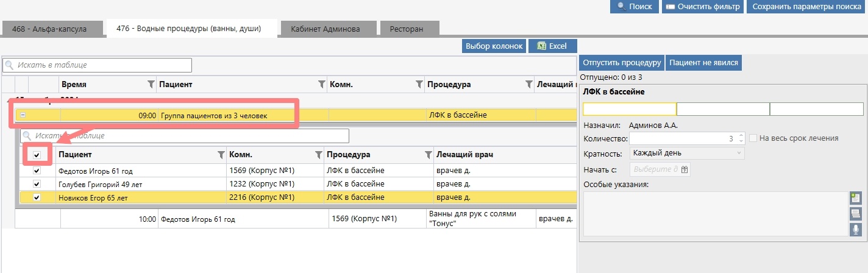Click filter icon in nested Пациент column

tap(221, 155)
